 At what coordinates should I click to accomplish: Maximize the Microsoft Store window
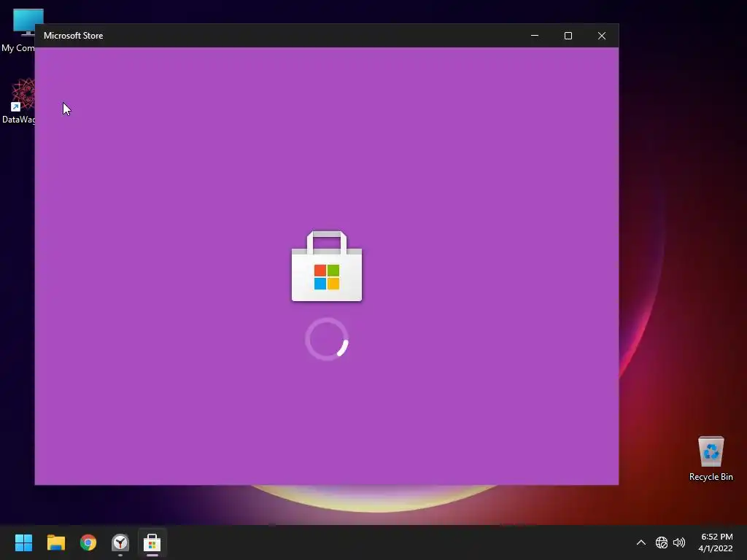[x=568, y=36]
